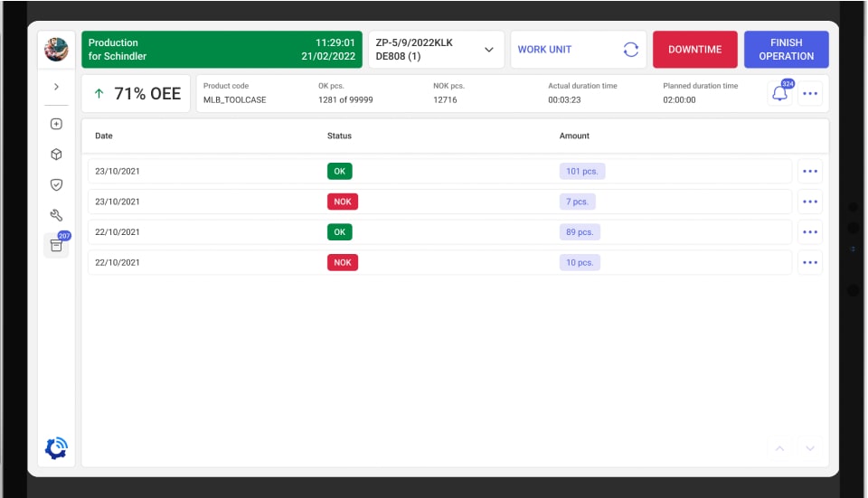Open options for the 101 pcs. row

[x=810, y=171]
